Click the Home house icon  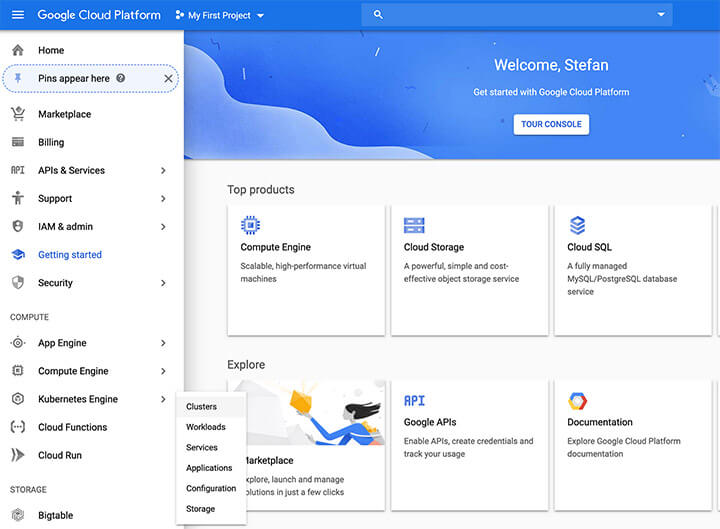pos(18,50)
